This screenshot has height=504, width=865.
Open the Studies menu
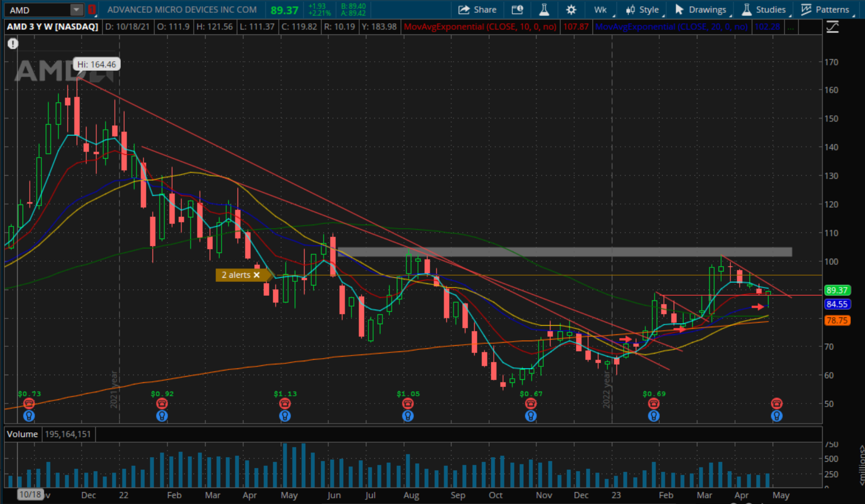pyautogui.click(x=764, y=10)
